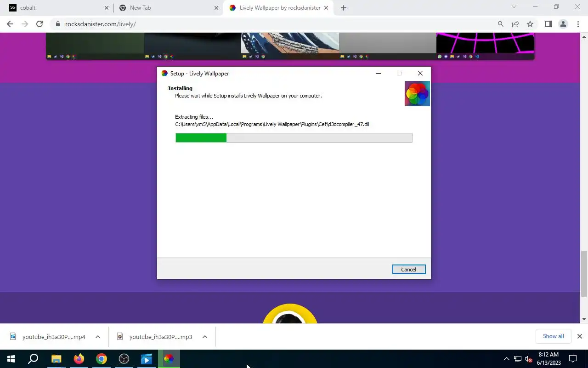Click the yellow circular avatar on the page
Image resolution: width=588 pixels, height=368 pixels.
point(290,314)
